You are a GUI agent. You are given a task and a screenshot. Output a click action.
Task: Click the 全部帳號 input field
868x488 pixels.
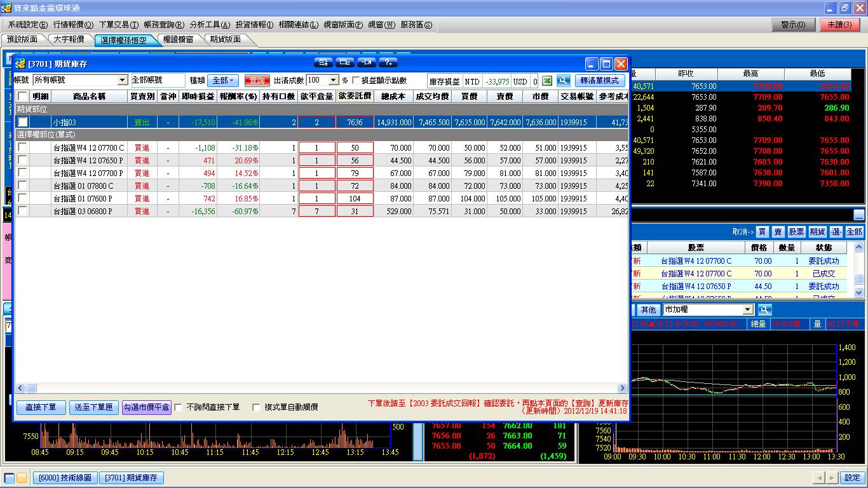158,81
